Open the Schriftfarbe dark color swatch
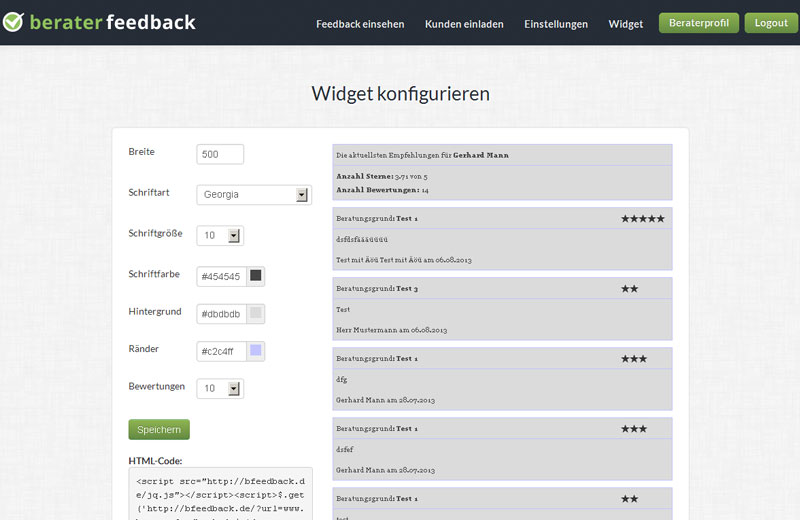Screen dimensions: 800x520 point(256,276)
